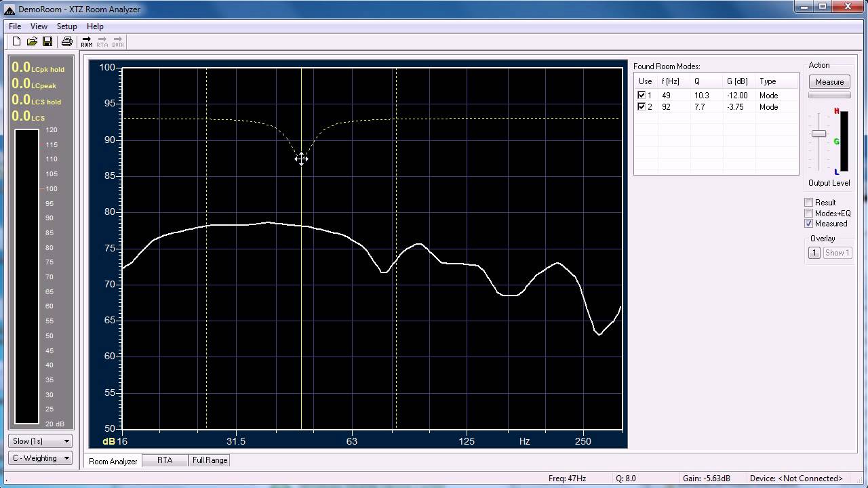This screenshot has height=488, width=868.
Task: Click the 10.3 Q value cell
Action: pyautogui.click(x=701, y=96)
